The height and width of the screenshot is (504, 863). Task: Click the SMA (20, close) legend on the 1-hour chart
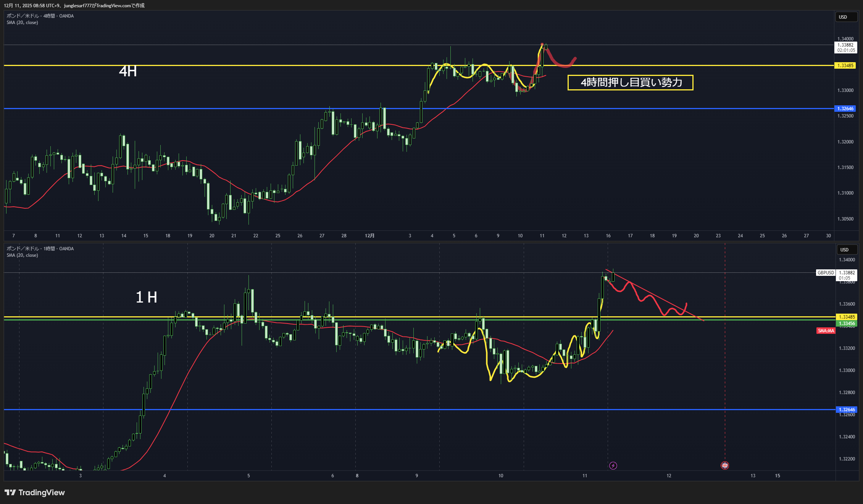pyautogui.click(x=22, y=255)
